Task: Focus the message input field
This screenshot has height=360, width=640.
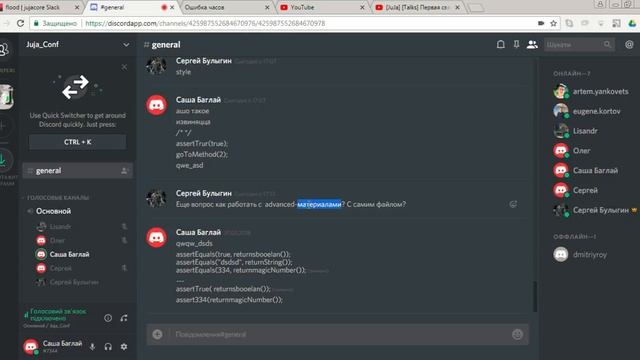Action: pyautogui.click(x=339, y=334)
